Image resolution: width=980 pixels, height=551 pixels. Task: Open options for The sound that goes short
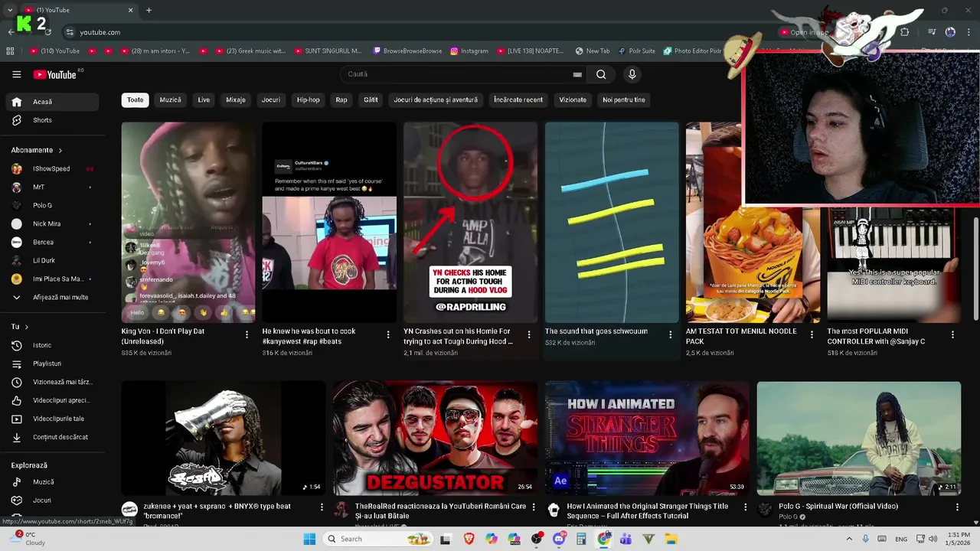[x=670, y=334]
